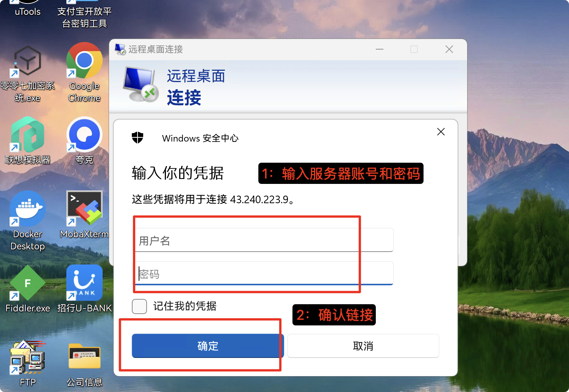Focus the 密码 password field
Screen dimensions: 569x392
click(x=263, y=273)
